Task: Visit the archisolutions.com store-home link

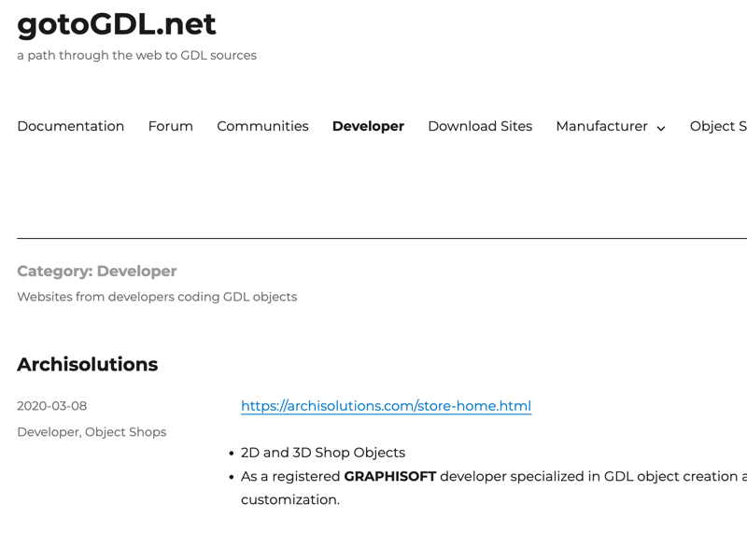Action: click(386, 406)
